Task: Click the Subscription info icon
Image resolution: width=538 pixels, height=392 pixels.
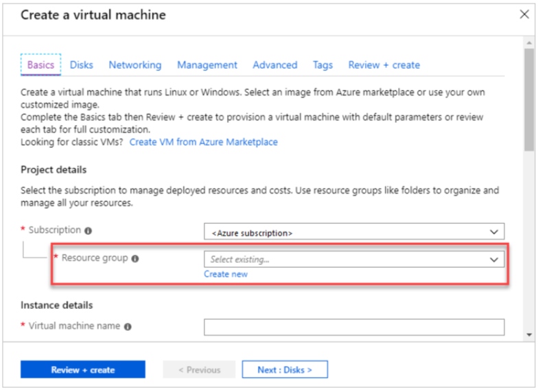Action: pyautogui.click(x=88, y=231)
